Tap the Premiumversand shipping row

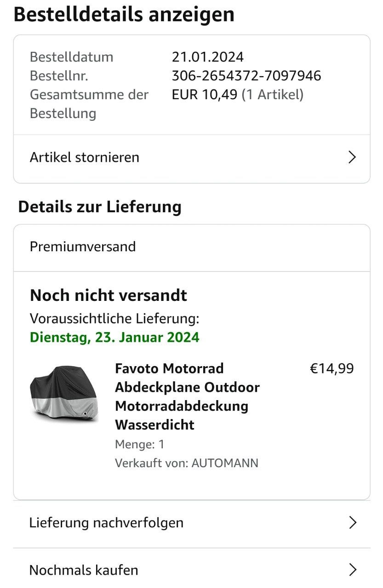coord(192,247)
